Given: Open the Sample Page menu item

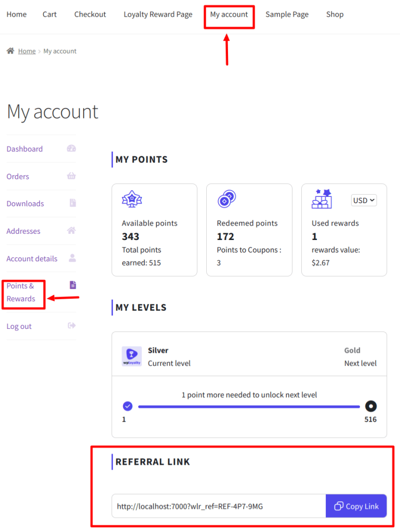Looking at the screenshot, I should [x=287, y=14].
